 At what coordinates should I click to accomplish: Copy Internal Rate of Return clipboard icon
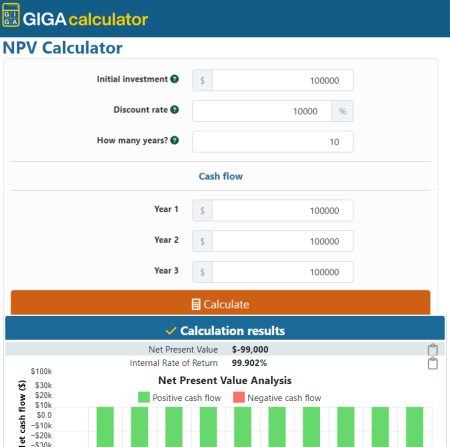point(433,363)
